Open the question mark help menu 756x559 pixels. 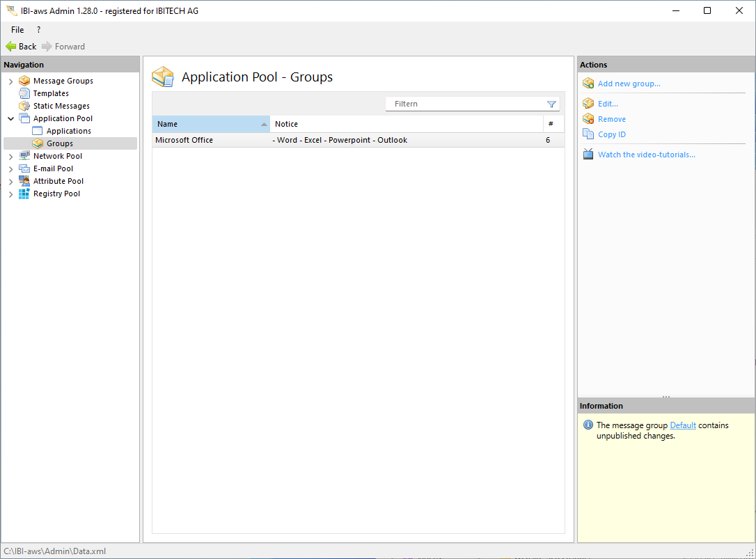[38, 30]
